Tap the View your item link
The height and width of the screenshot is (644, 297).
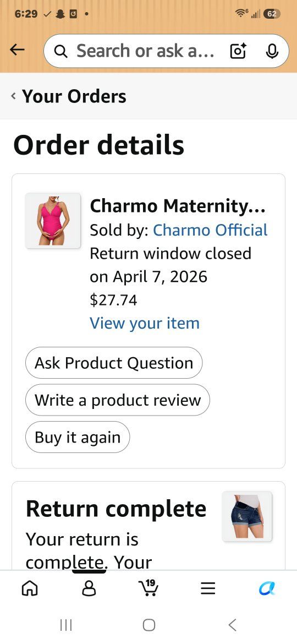click(145, 323)
